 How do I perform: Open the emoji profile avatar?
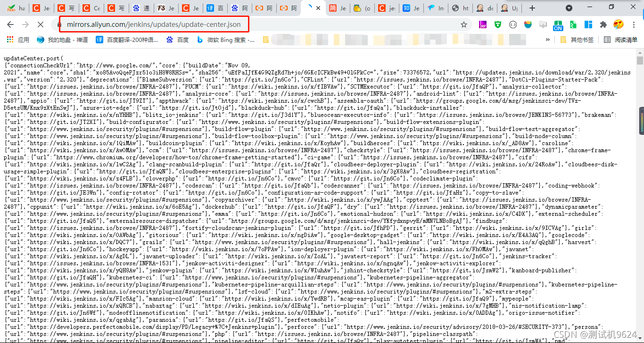coord(619,24)
